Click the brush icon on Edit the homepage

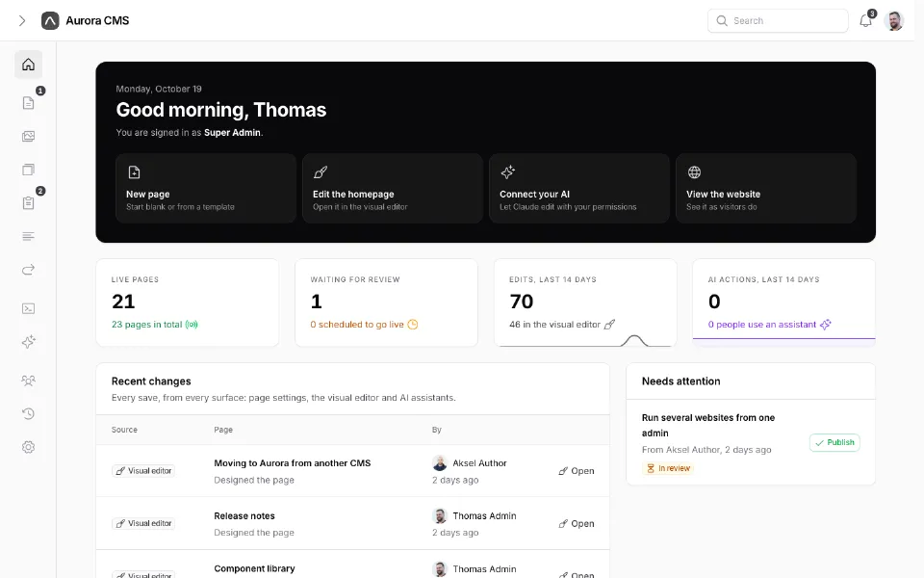click(x=320, y=172)
